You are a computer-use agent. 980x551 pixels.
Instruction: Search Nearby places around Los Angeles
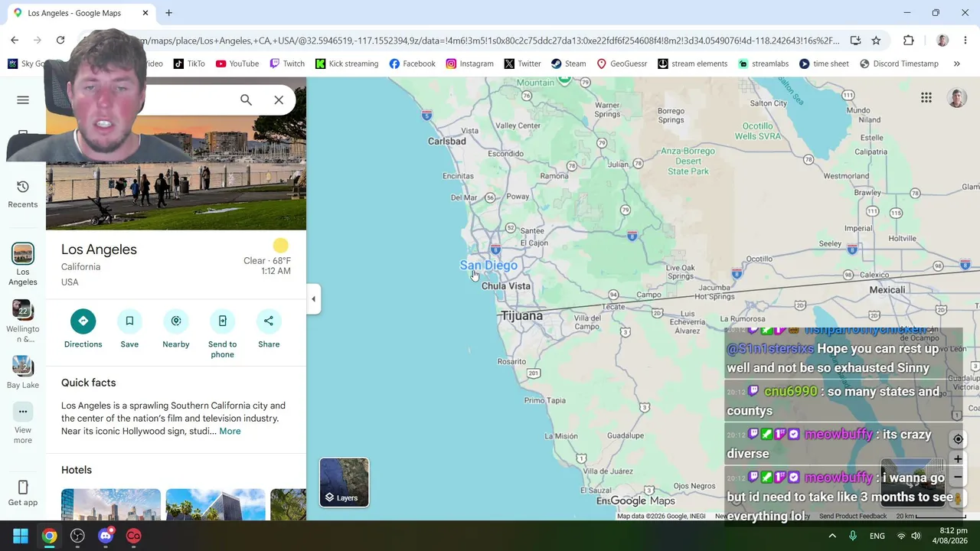point(176,329)
